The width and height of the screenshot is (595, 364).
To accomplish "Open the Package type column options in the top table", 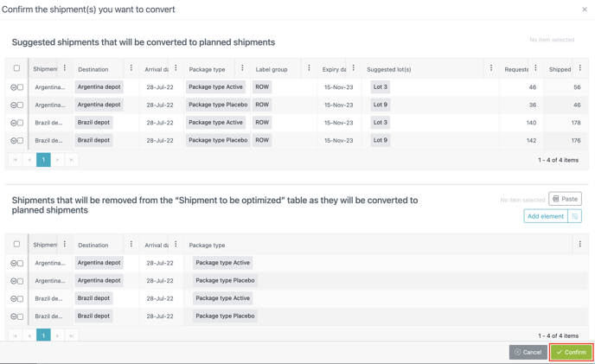I will click(x=242, y=68).
